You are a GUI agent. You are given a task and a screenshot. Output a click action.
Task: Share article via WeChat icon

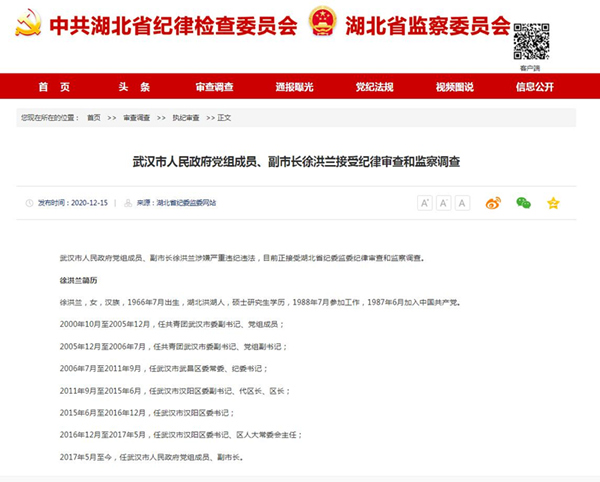point(522,203)
